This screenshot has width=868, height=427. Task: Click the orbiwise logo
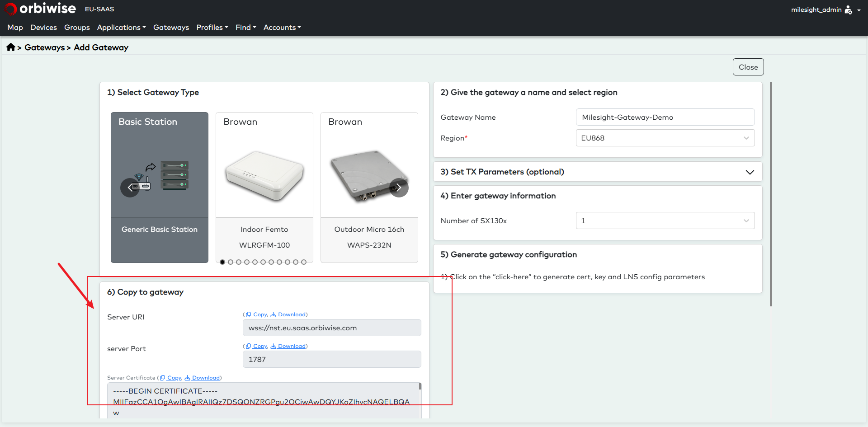tap(40, 9)
